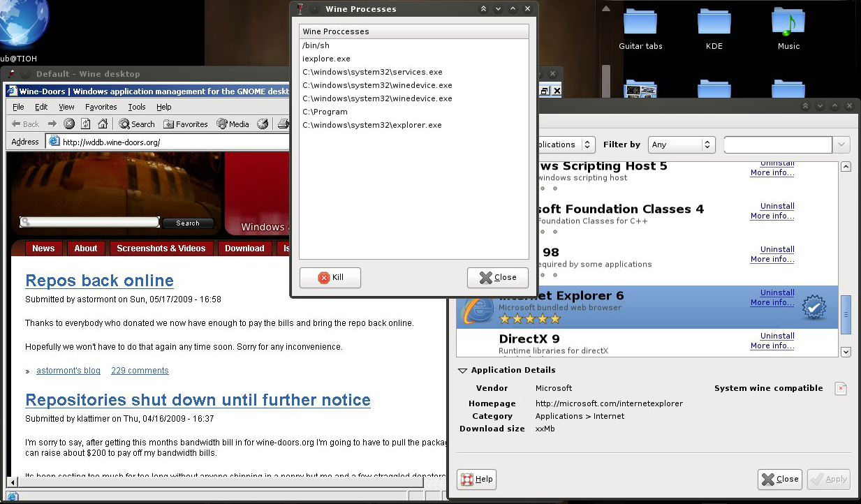The height and width of the screenshot is (504, 861).
Task: Collapse the Application Details expander
Action: [462, 371]
